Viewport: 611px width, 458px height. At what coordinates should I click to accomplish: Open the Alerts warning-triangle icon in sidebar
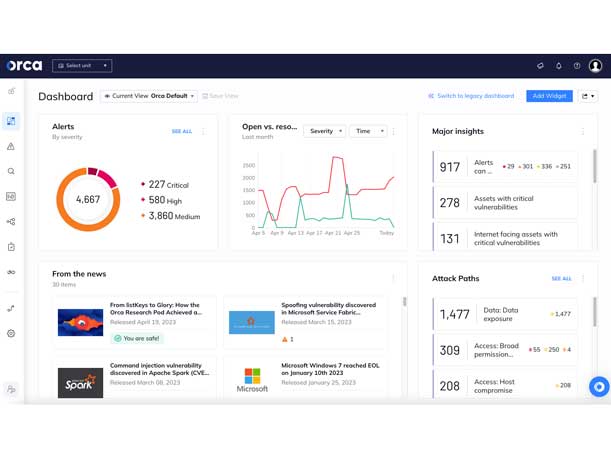[11, 146]
